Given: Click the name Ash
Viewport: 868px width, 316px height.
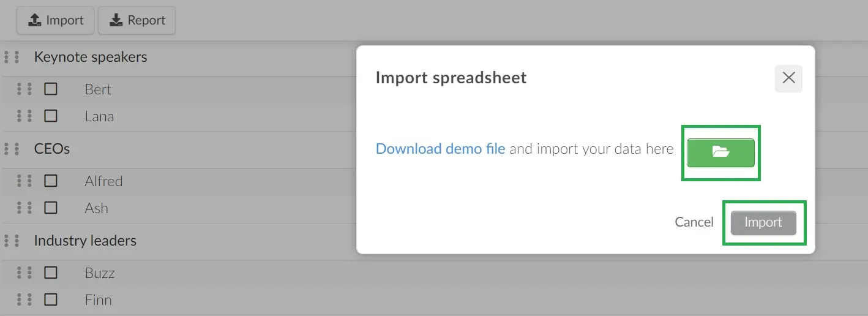Looking at the screenshot, I should pos(97,208).
